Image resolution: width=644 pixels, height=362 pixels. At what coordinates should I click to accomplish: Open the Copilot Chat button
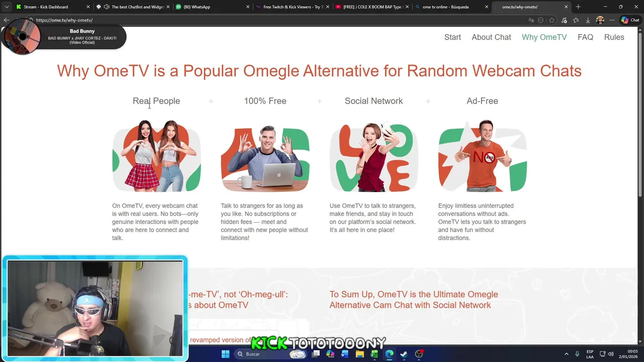630,20
